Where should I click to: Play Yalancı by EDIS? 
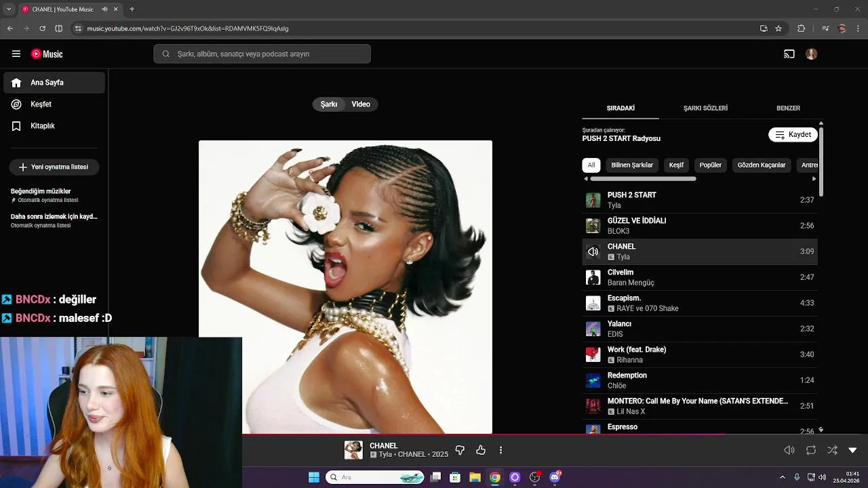(x=700, y=329)
